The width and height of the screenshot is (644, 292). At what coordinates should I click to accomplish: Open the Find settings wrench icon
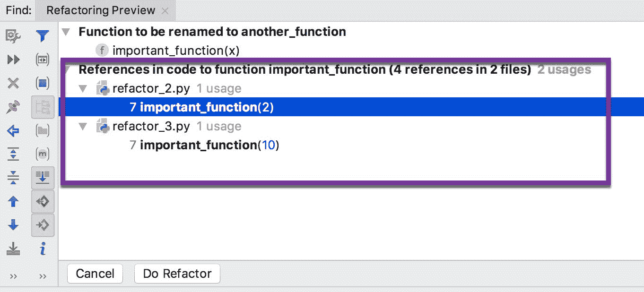click(13, 35)
